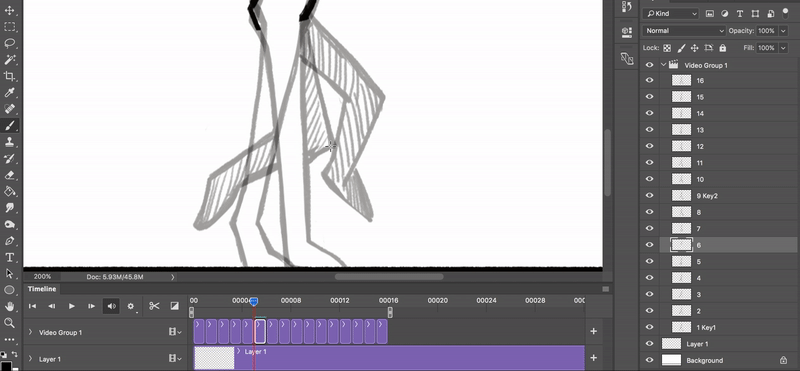The image size is (800, 371).
Task: Toggle lock transparent pixels
Action: point(667,48)
